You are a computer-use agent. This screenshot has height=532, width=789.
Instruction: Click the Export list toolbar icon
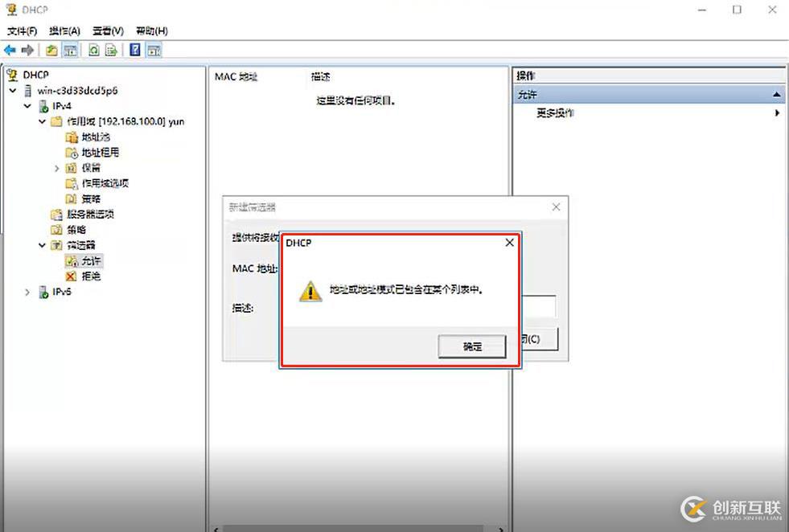click(x=111, y=51)
